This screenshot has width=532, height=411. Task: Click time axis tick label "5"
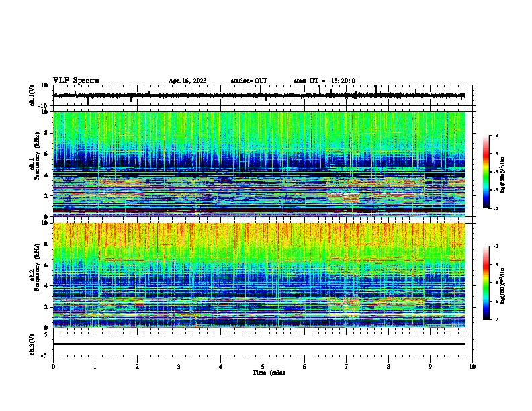263,367
